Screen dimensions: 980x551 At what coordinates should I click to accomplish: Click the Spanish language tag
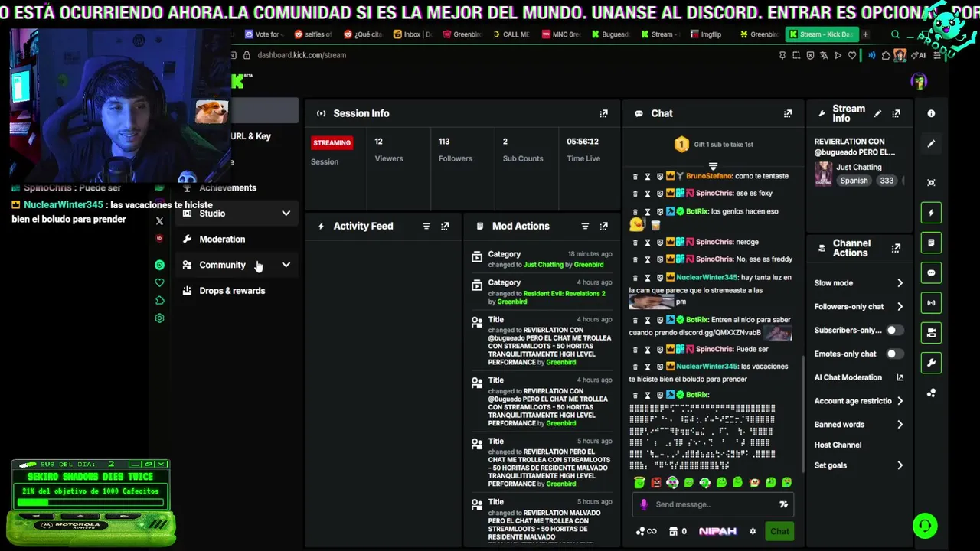pos(854,181)
